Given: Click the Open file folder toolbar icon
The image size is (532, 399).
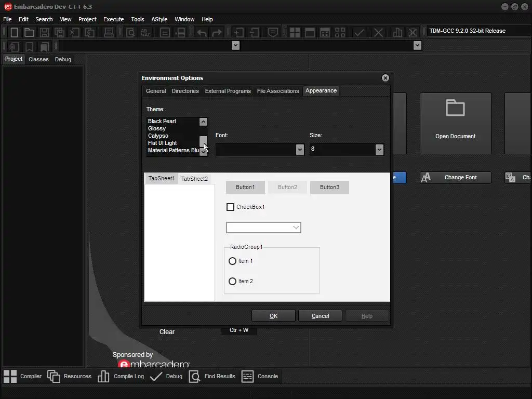Looking at the screenshot, I should (29, 33).
